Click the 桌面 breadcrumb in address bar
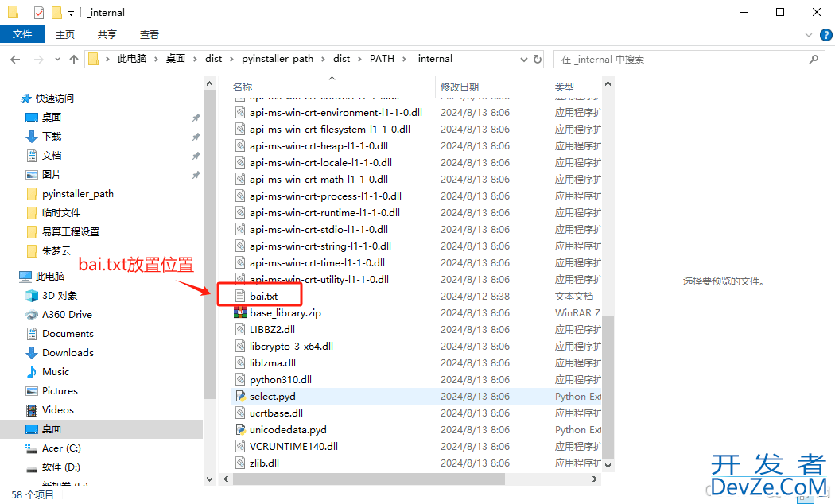835x504 pixels. tap(175, 59)
